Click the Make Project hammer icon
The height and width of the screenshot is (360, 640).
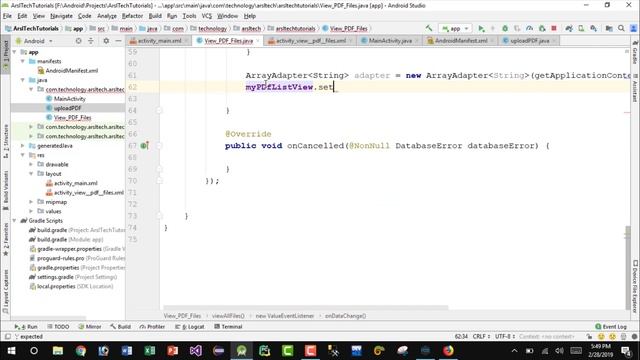429,28
